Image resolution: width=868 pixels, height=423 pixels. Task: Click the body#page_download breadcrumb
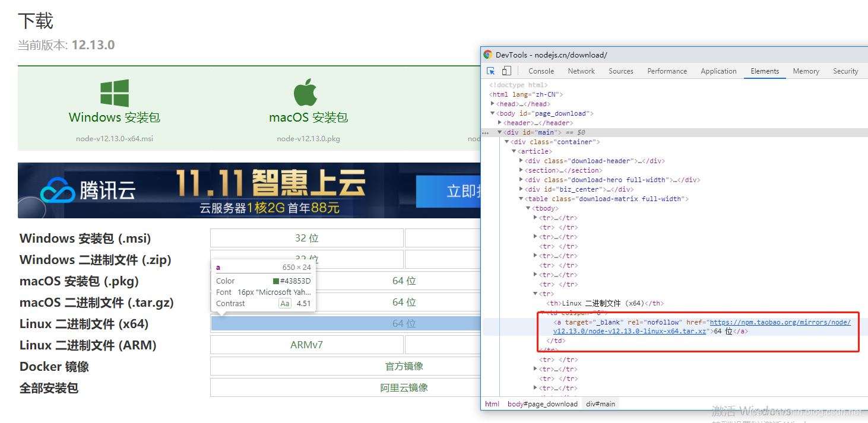[542, 404]
